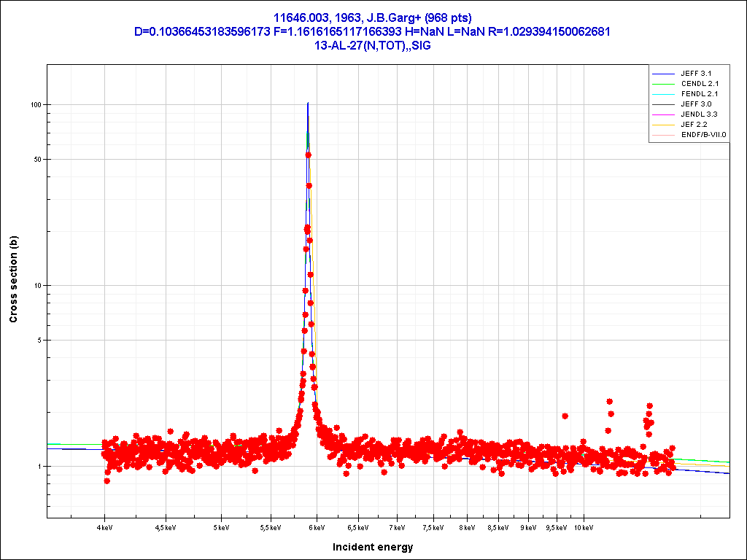Click the title line mentioning J.B.Garg+
747x560 pixels.
(x=373, y=17)
